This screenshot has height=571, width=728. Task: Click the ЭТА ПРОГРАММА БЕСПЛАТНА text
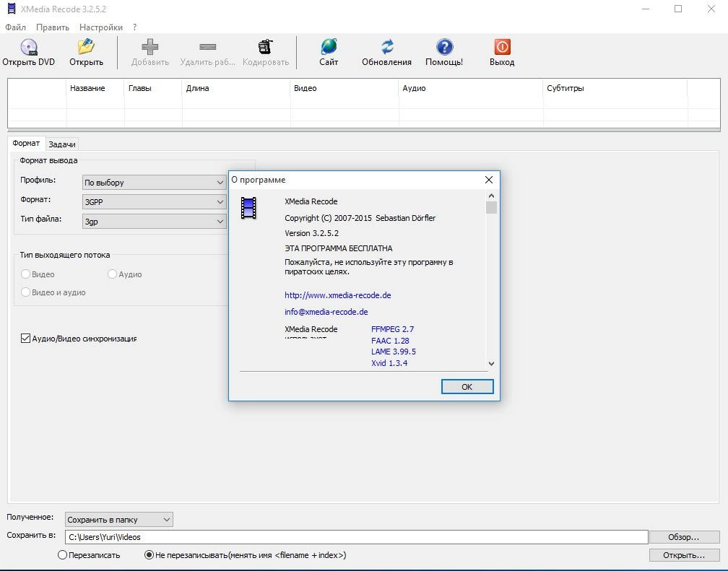(338, 248)
